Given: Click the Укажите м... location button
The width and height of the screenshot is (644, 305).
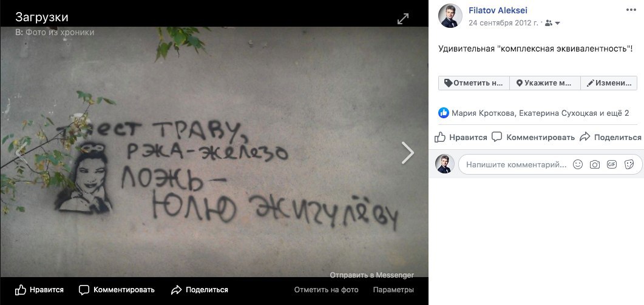Looking at the screenshot, I should click(x=544, y=83).
